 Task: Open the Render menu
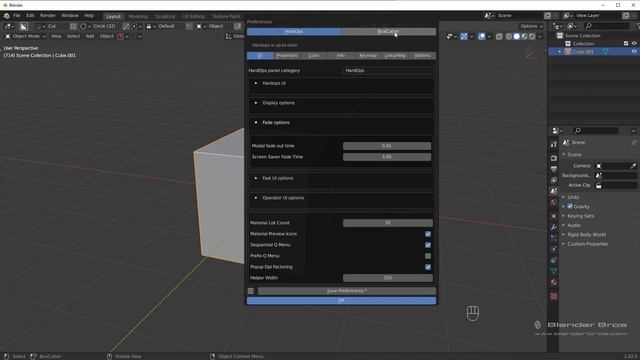click(48, 16)
